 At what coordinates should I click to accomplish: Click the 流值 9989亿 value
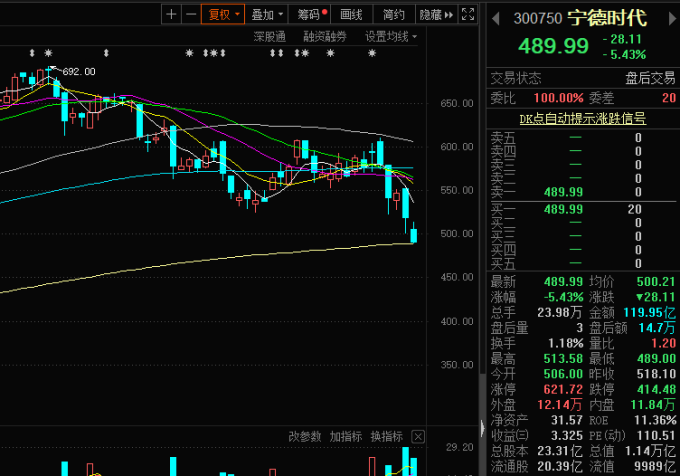point(655,466)
